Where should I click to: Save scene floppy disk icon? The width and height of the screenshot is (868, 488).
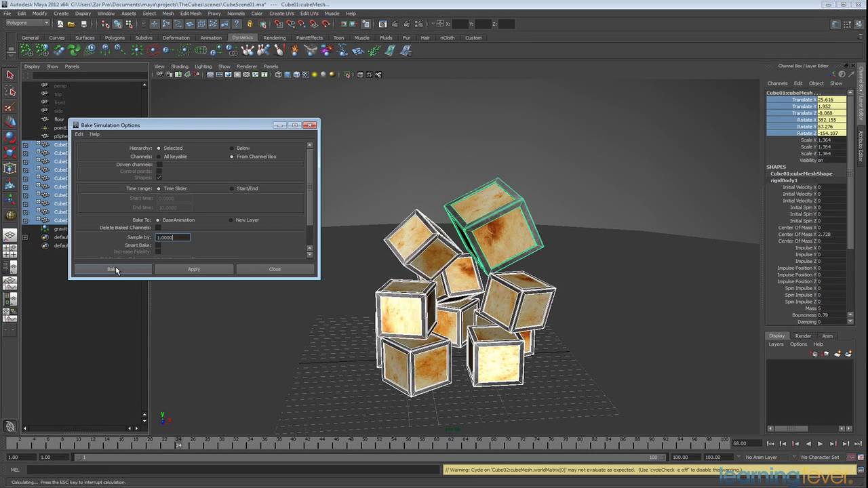click(83, 24)
